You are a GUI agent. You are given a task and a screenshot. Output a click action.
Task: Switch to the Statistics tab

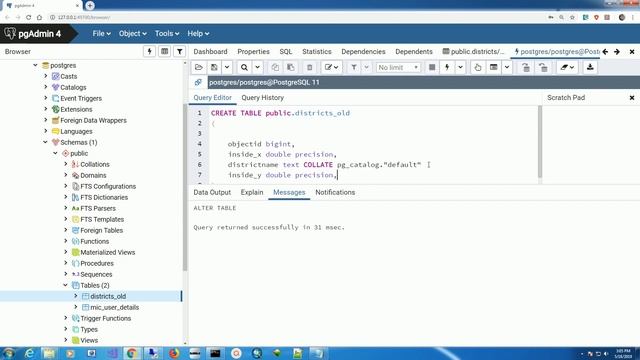[x=317, y=51]
